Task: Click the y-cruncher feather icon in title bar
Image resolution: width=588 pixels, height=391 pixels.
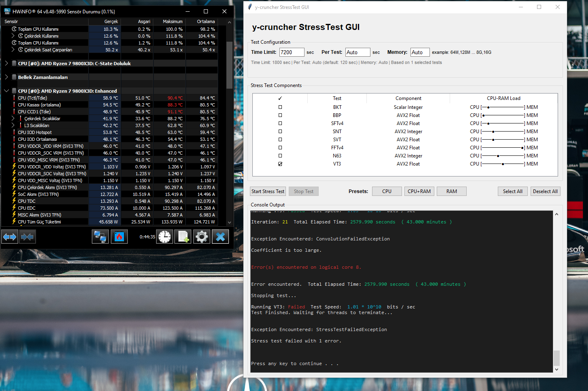Action: tap(250, 7)
